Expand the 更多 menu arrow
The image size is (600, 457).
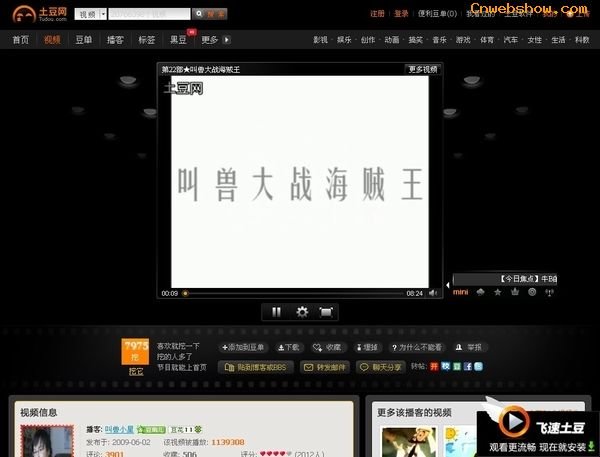pos(227,39)
